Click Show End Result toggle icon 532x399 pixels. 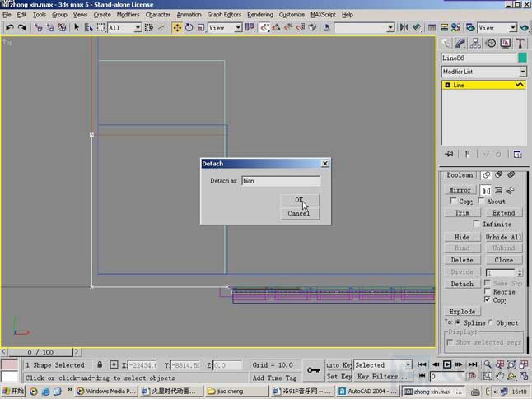coord(468,154)
